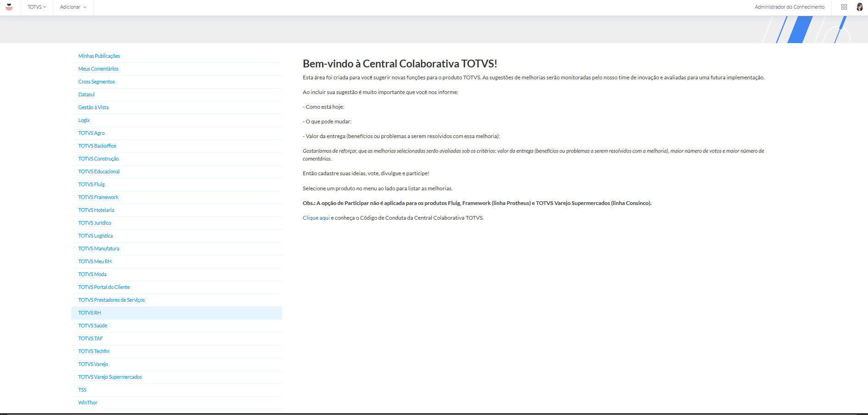The width and height of the screenshot is (868, 415).
Task: Click the site logo icon in top bar
Action: pos(9,7)
